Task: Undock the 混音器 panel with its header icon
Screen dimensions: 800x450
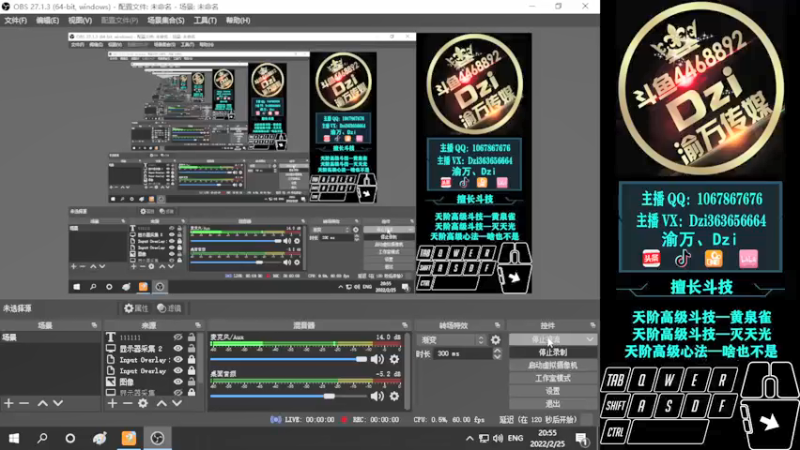Action: point(405,325)
